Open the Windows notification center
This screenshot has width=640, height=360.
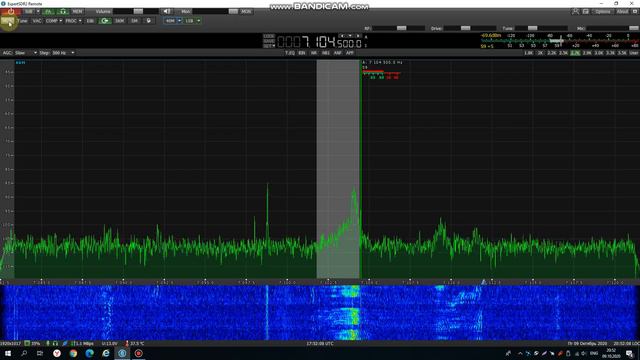(x=630, y=353)
